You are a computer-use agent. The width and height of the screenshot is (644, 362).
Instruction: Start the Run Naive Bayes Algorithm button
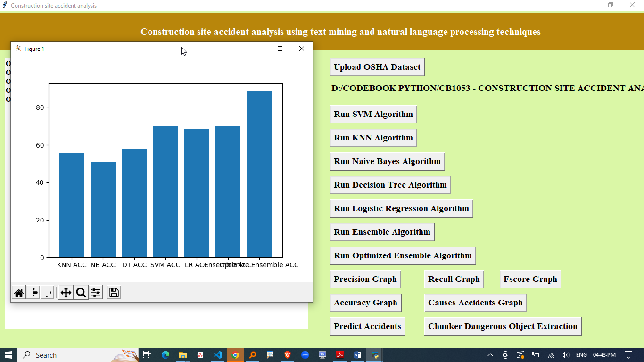(x=387, y=161)
